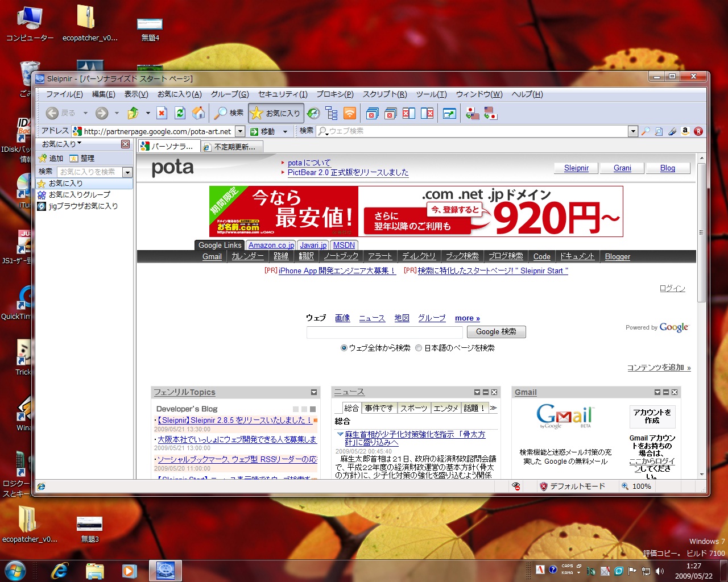Click Japanese-to-English translate flag icon

472,113
